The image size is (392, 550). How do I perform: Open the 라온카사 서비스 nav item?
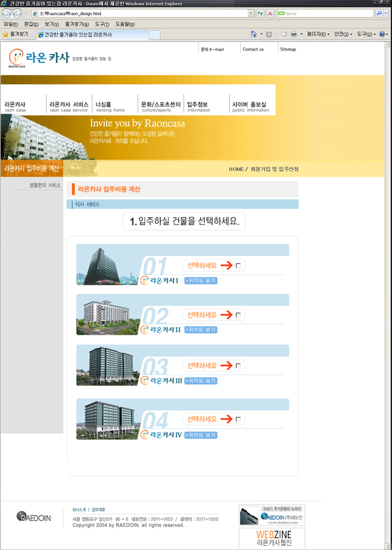tap(69, 106)
